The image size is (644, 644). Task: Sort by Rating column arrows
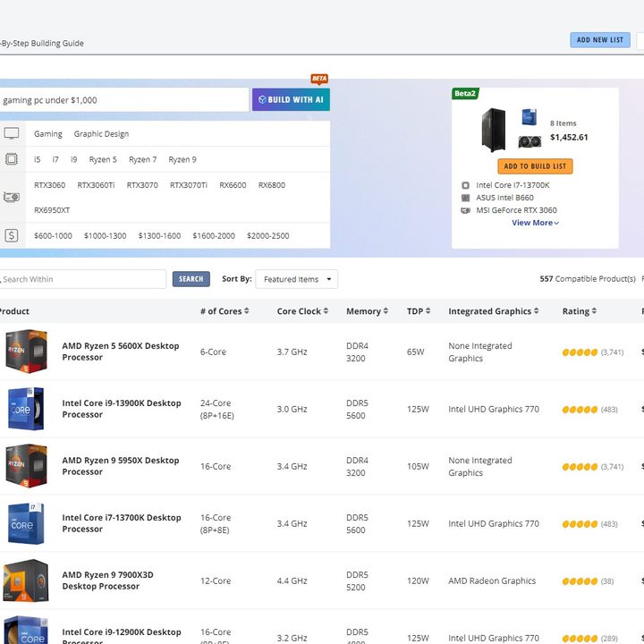point(594,311)
